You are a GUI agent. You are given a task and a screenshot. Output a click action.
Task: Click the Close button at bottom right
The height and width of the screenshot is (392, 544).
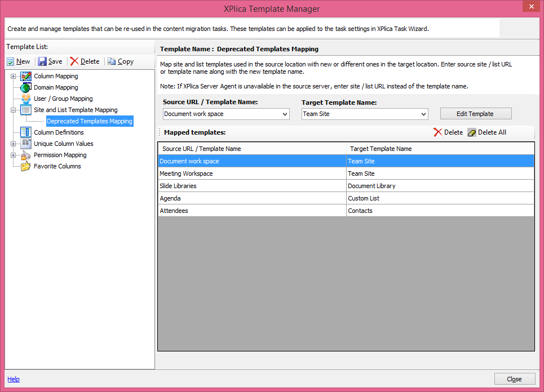pos(515,379)
